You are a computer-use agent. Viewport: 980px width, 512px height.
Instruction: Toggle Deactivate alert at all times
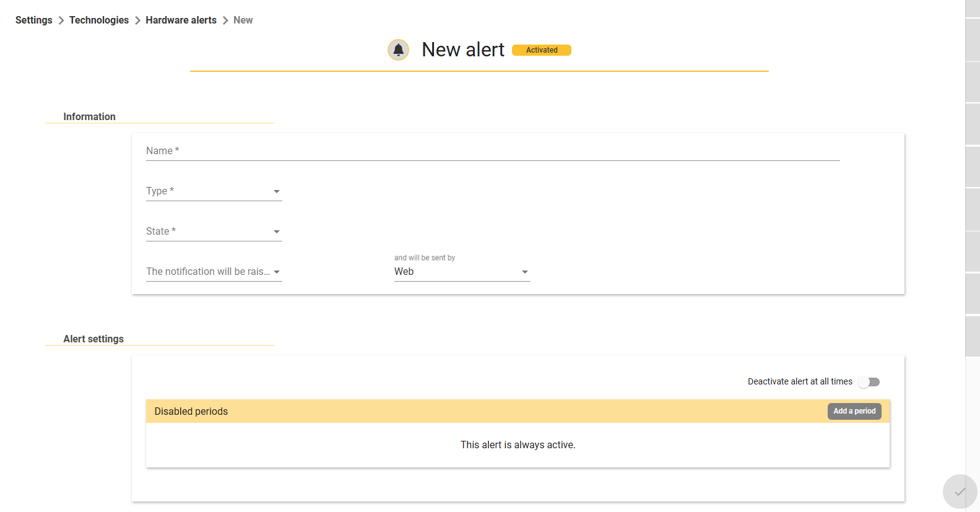[869, 382]
